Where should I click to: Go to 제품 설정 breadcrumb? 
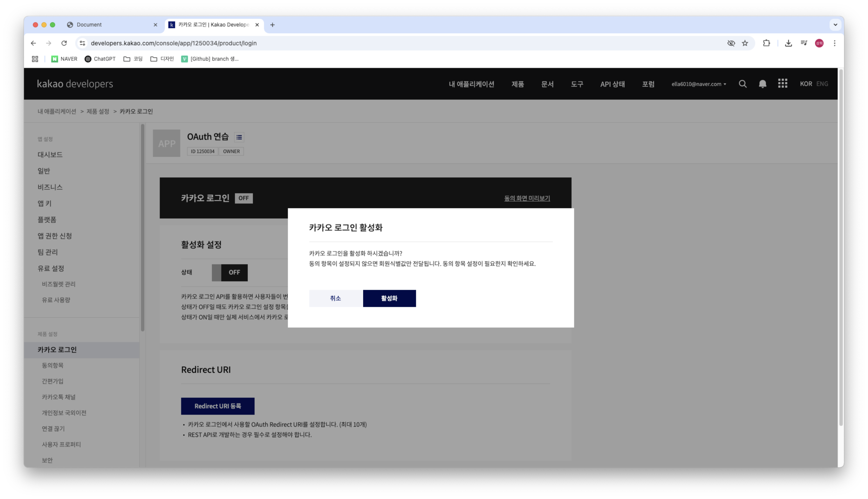pyautogui.click(x=98, y=111)
